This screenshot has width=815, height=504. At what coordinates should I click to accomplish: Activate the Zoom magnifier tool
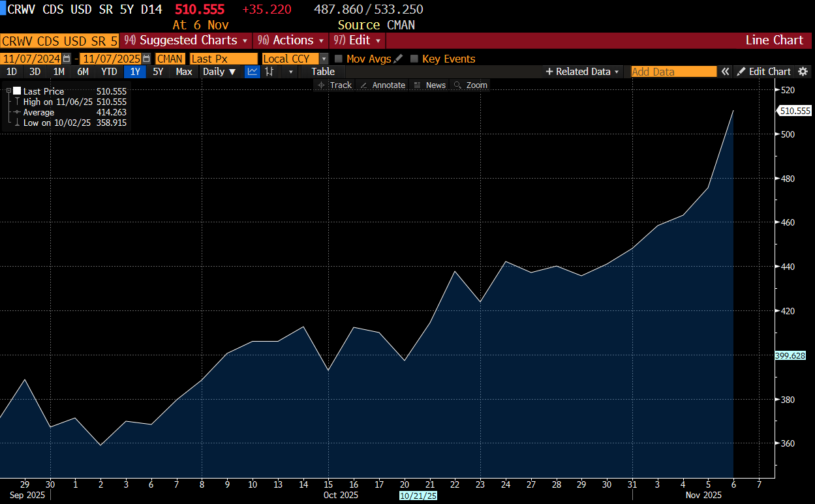click(470, 85)
